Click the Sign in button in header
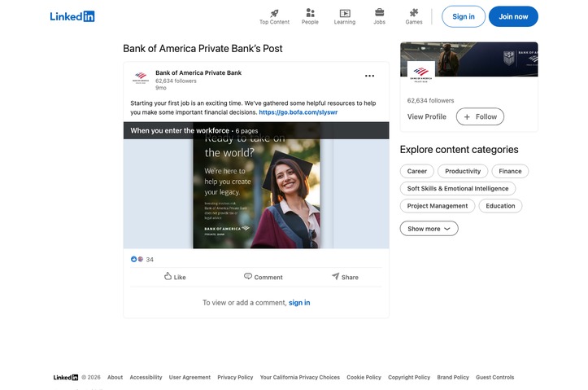The image size is (588, 390). (x=464, y=16)
